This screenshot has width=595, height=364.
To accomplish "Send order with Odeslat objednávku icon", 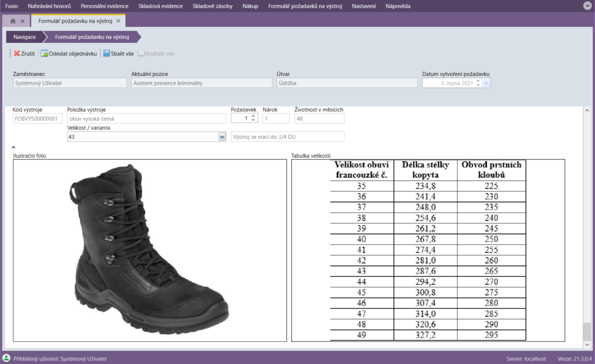I will click(45, 53).
